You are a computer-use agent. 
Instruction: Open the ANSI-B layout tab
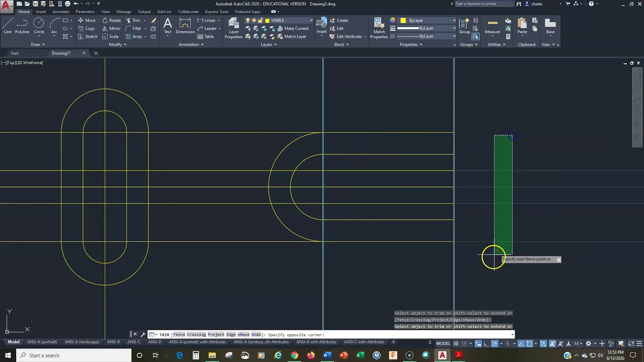[x=113, y=342]
